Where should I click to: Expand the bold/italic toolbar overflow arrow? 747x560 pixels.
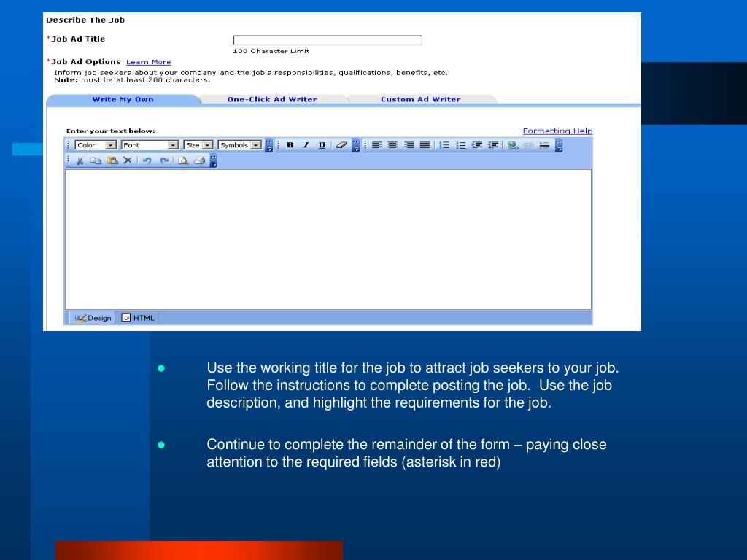click(355, 145)
